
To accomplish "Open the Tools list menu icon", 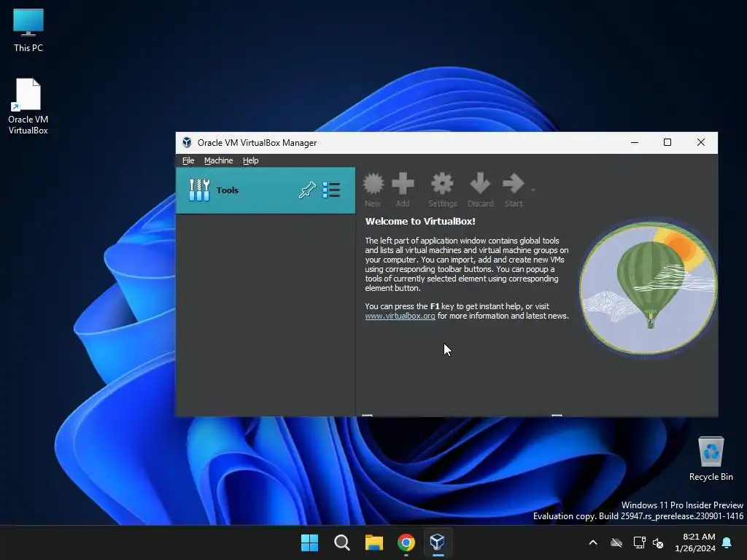I will pyautogui.click(x=332, y=190).
